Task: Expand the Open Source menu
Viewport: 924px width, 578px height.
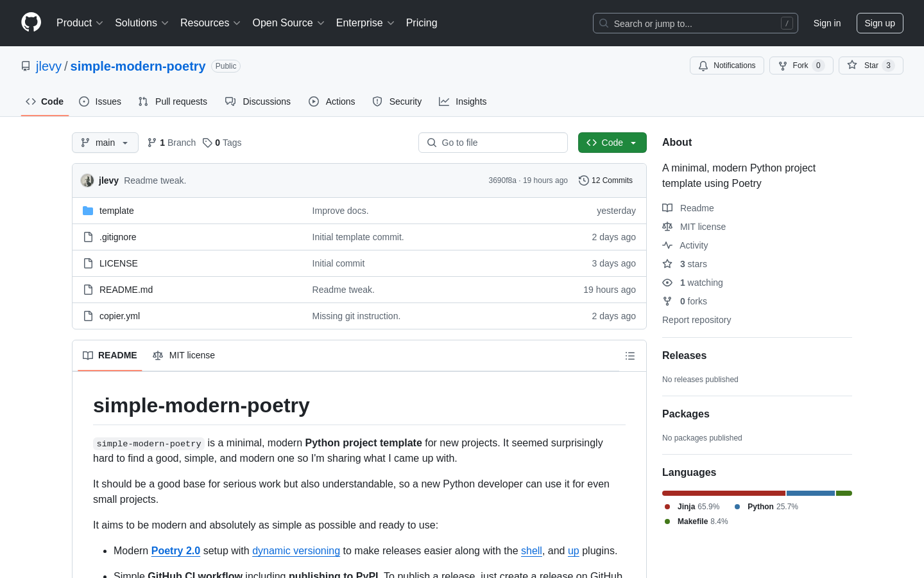Action: pos(289,22)
